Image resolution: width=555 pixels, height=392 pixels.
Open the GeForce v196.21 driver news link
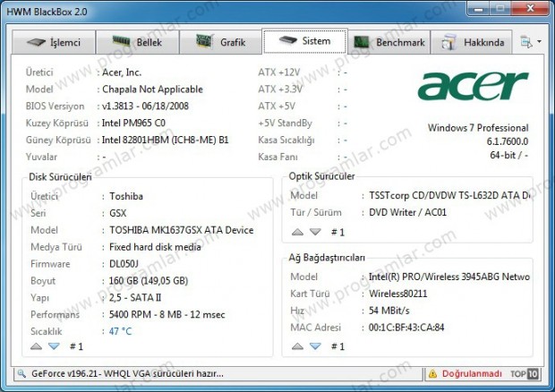point(127,373)
